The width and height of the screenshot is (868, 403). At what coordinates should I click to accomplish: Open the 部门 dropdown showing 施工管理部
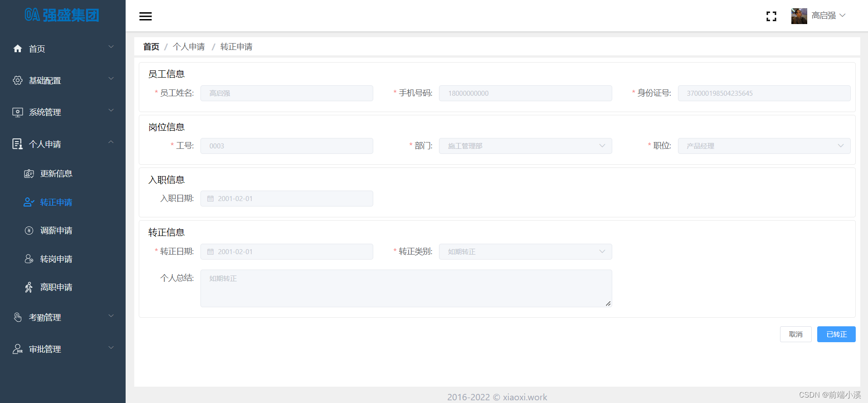pos(525,146)
